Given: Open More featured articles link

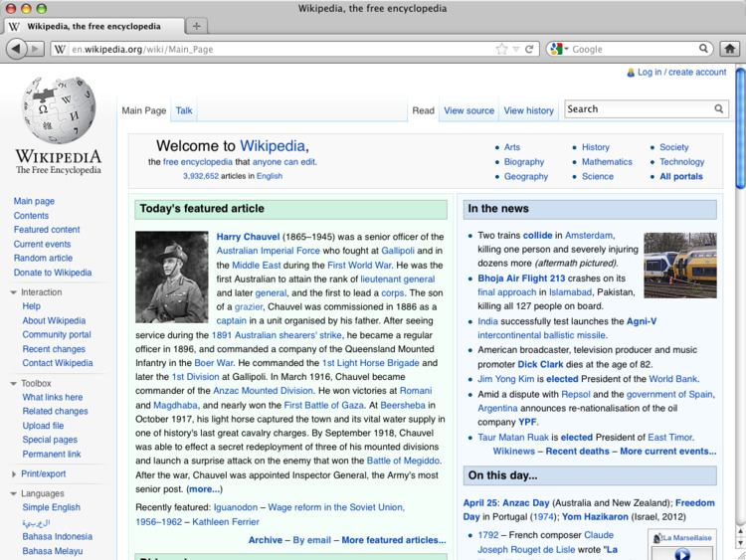Looking at the screenshot, I should pos(394,540).
